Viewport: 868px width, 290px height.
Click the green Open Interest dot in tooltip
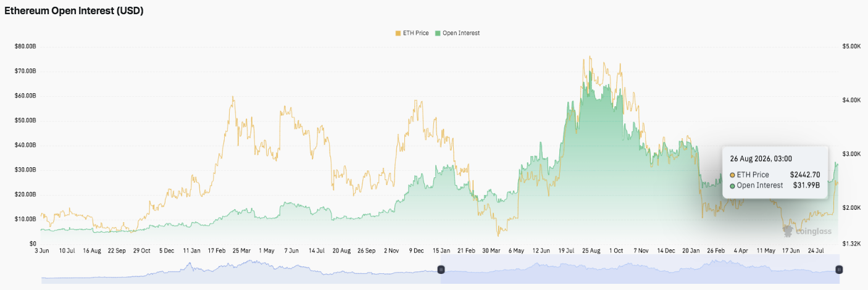pos(733,185)
